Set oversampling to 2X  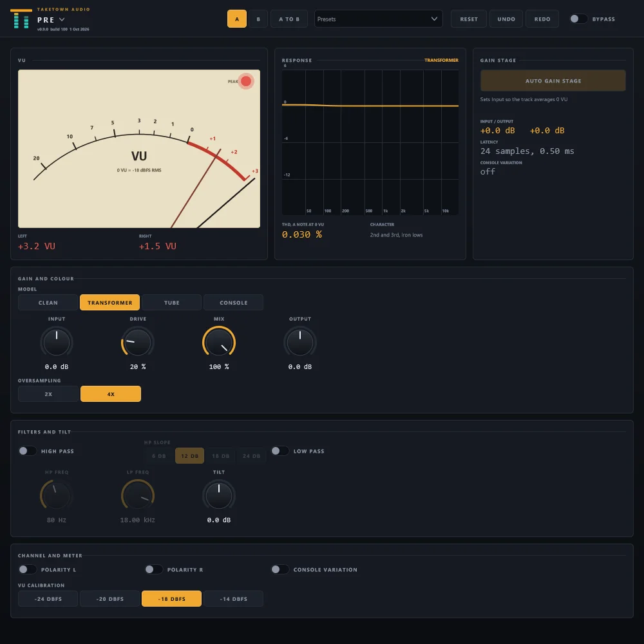(x=48, y=394)
